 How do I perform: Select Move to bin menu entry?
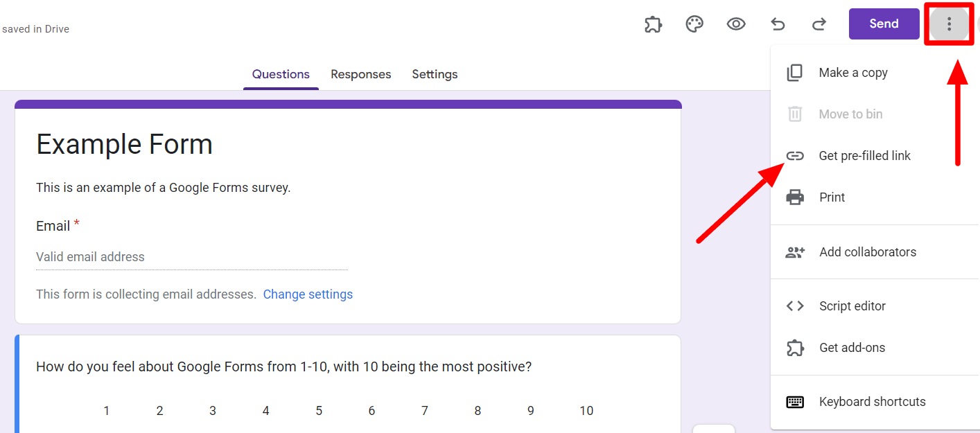tap(875, 114)
